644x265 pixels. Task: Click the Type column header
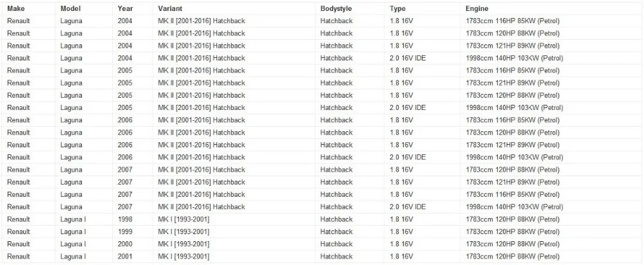click(x=397, y=8)
